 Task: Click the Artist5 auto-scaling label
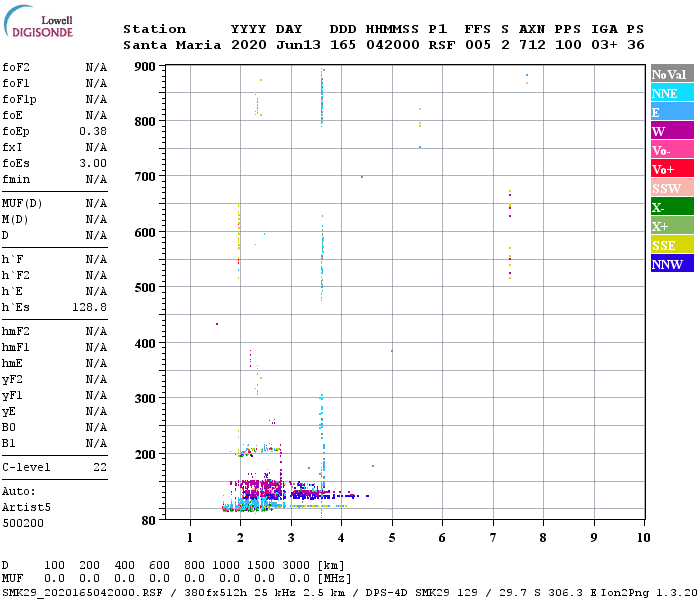click(x=26, y=508)
